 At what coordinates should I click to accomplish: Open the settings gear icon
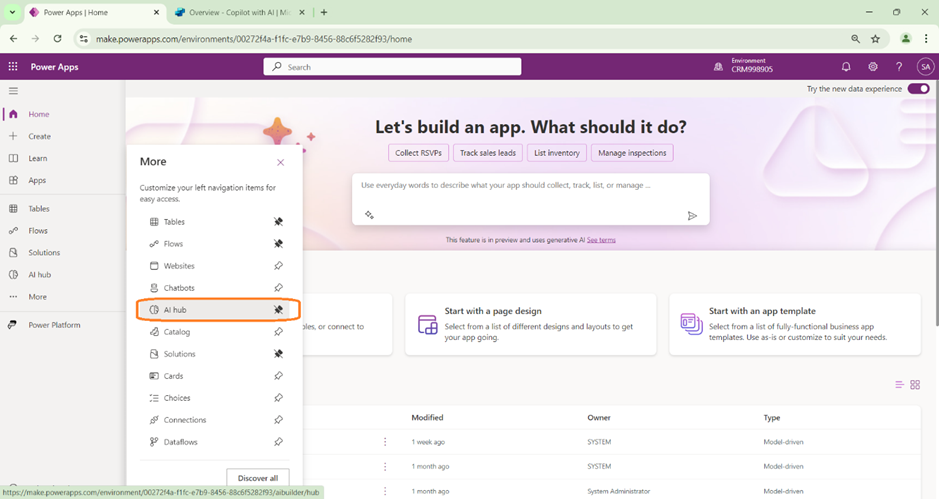point(873,67)
